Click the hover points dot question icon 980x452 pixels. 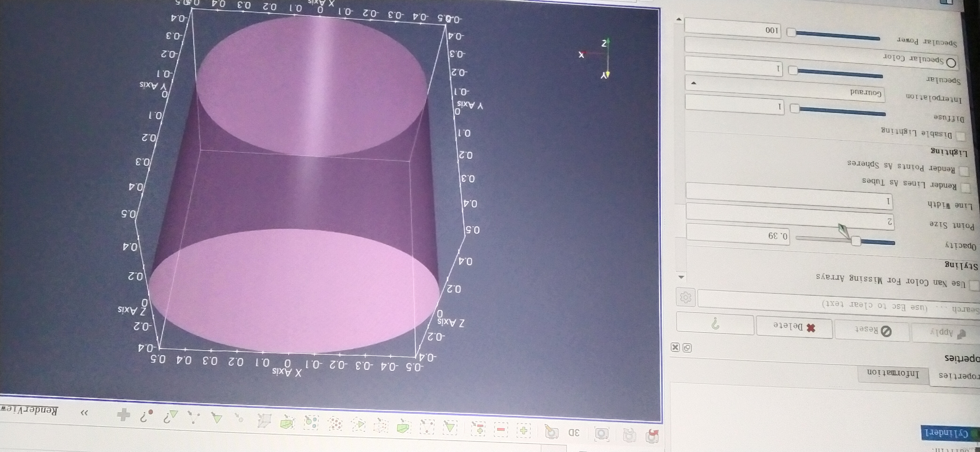[146, 416]
